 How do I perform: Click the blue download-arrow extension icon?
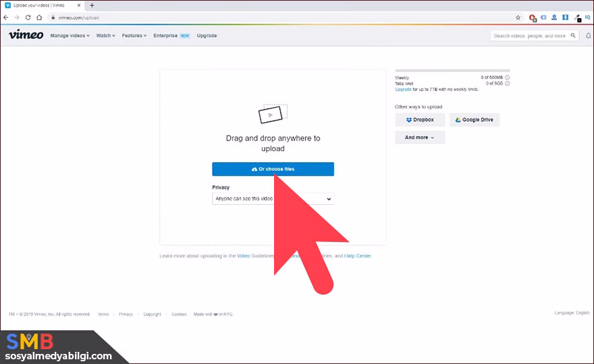[x=565, y=18]
